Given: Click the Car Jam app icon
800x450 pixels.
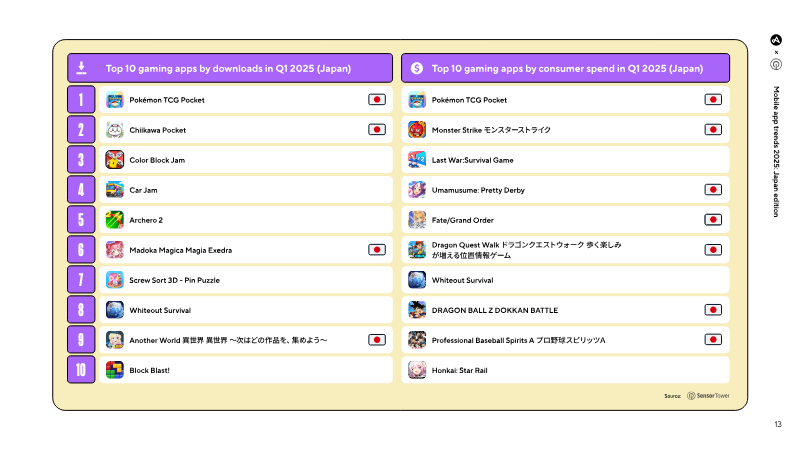Looking at the screenshot, I should point(115,190).
